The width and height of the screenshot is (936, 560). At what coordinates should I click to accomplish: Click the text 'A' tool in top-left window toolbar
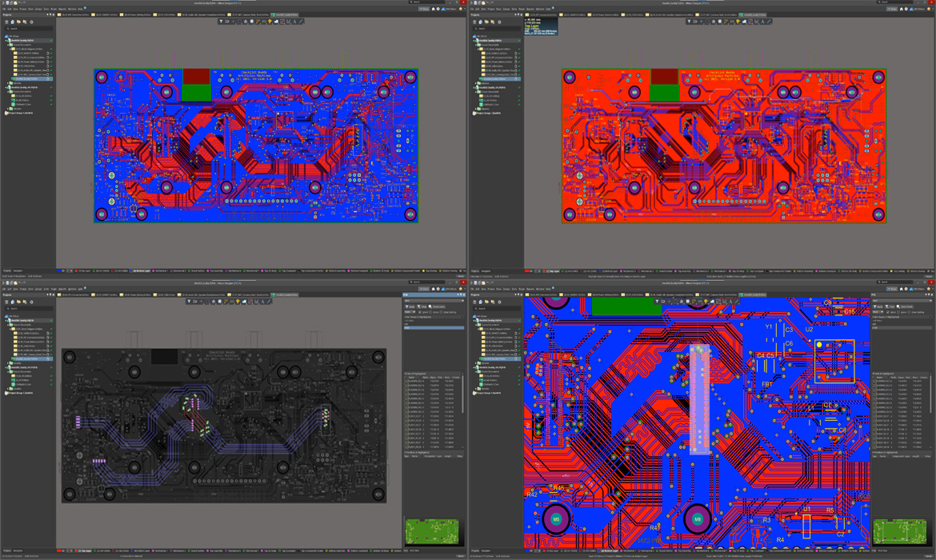294,22
